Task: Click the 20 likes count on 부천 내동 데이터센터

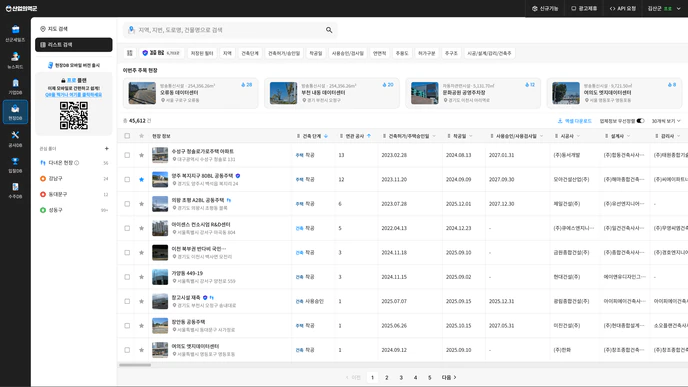Action: click(x=388, y=85)
